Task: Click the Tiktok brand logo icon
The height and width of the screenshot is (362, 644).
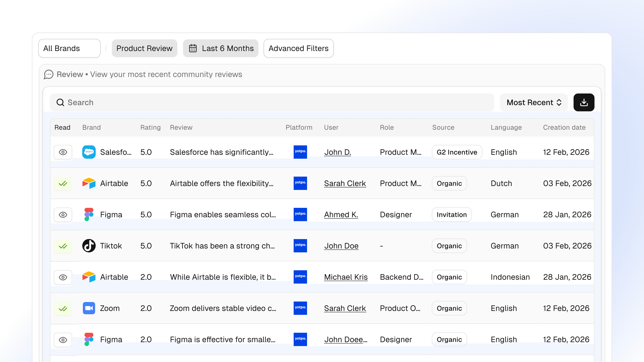Action: point(89,246)
